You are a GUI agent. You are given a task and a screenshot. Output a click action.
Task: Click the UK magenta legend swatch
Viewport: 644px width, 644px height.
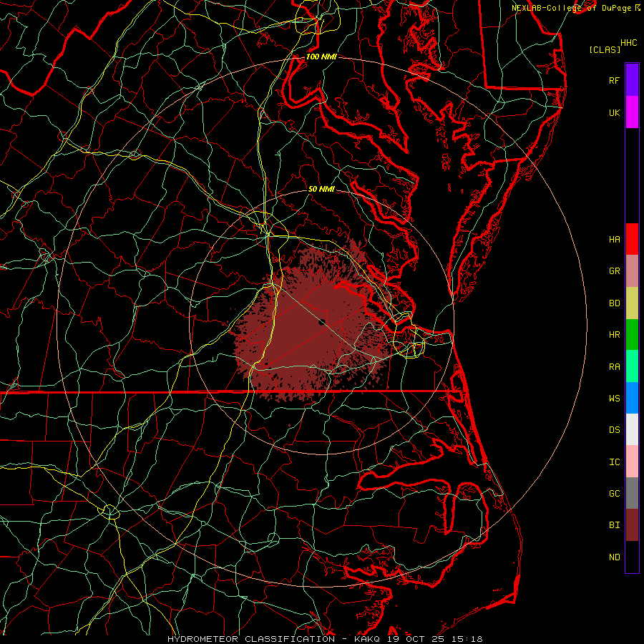point(632,112)
